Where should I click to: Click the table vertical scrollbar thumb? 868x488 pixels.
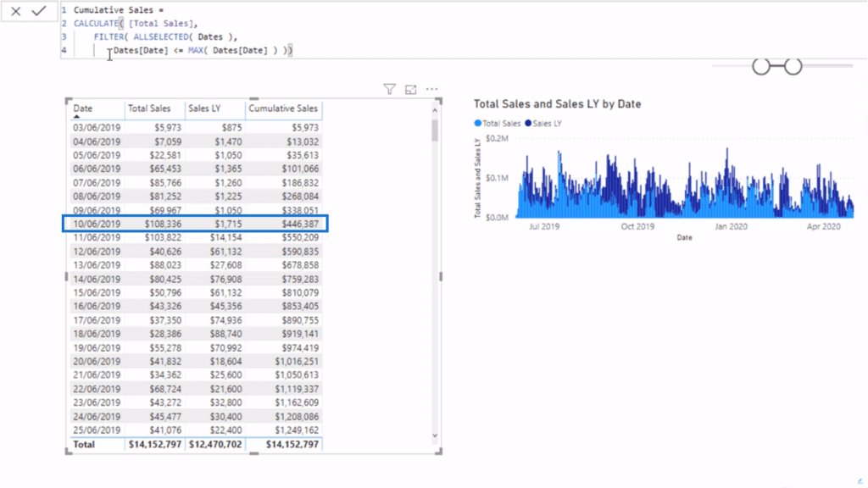point(435,130)
